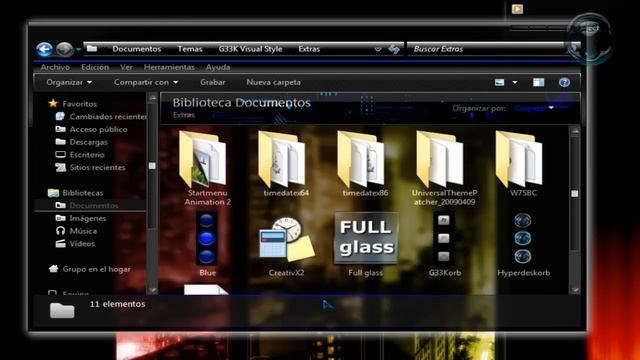
Task: Click the grey Forward arrow button
Action: pyautogui.click(x=64, y=49)
